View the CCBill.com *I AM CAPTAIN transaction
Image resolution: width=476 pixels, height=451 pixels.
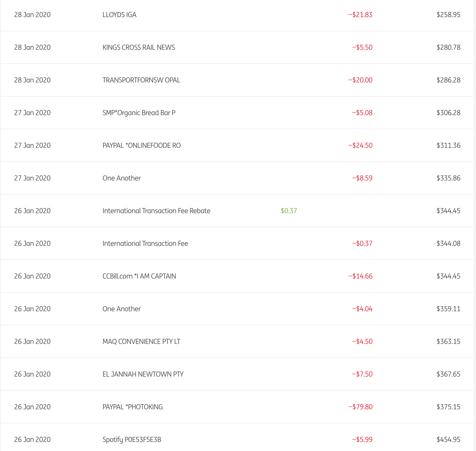pos(139,276)
